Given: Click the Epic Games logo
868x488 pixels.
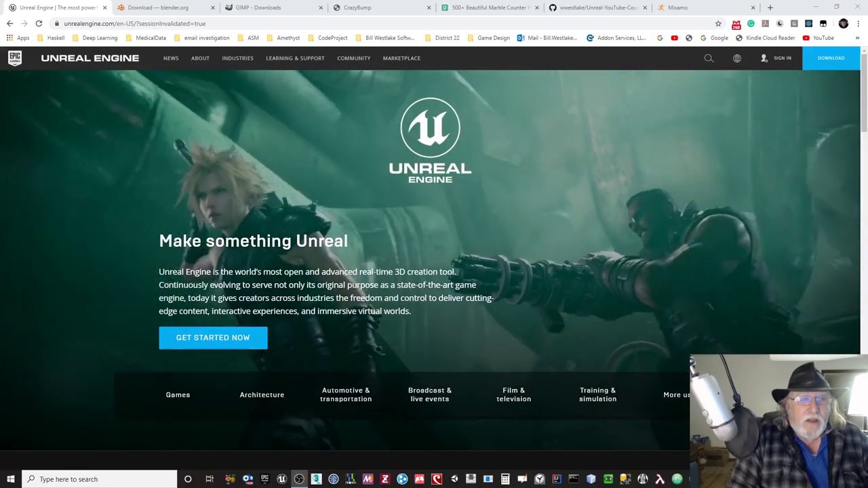Looking at the screenshot, I should pos(15,58).
